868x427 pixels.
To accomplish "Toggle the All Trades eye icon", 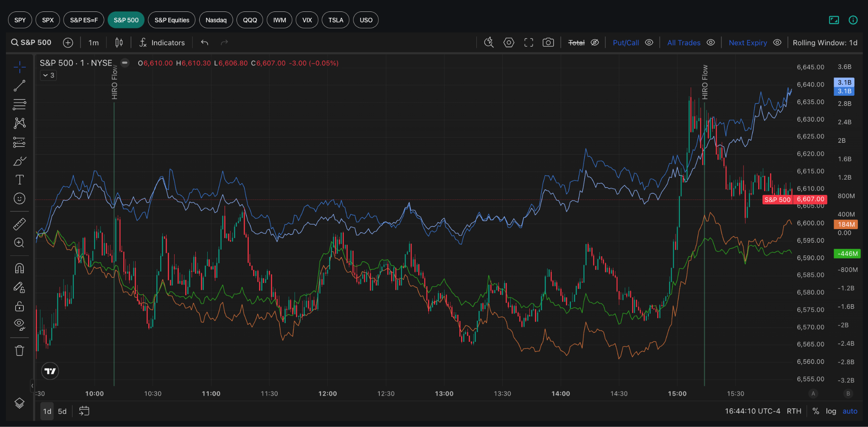I will (x=711, y=43).
